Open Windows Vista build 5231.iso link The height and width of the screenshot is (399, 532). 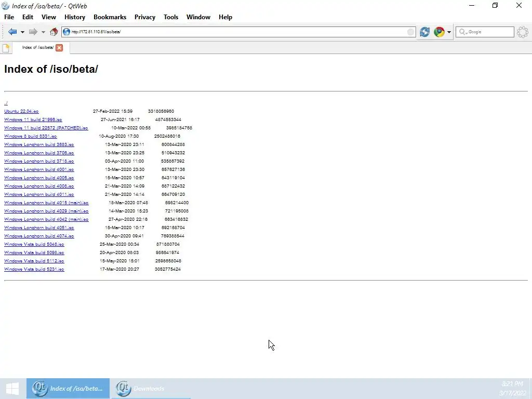tap(34, 269)
